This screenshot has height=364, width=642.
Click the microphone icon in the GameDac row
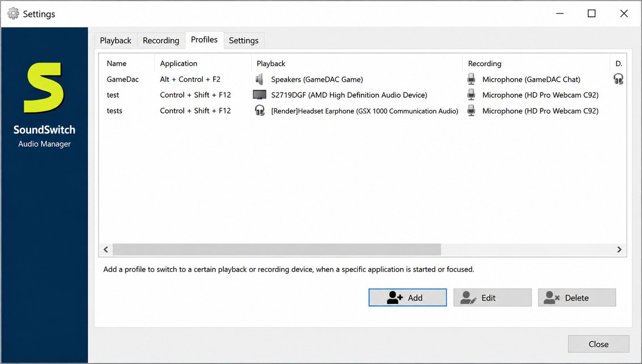(471, 79)
